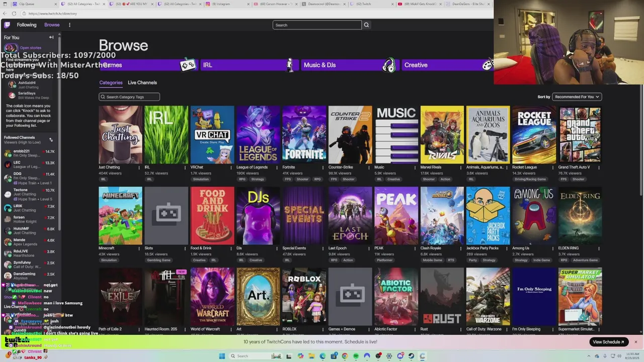This screenshot has height=362, width=644.
Task: Open Jackbox Party Packs thumbnail
Action: click(x=488, y=216)
